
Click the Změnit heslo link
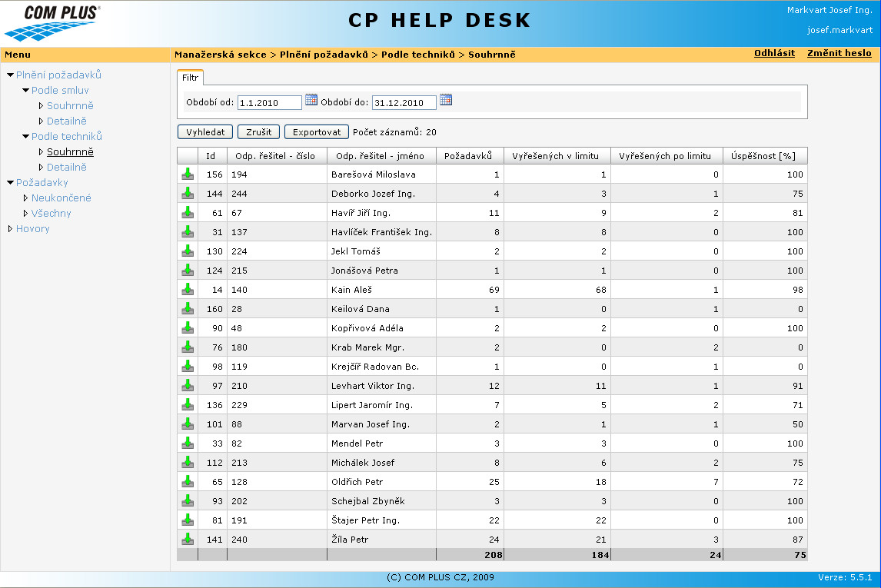tap(839, 53)
